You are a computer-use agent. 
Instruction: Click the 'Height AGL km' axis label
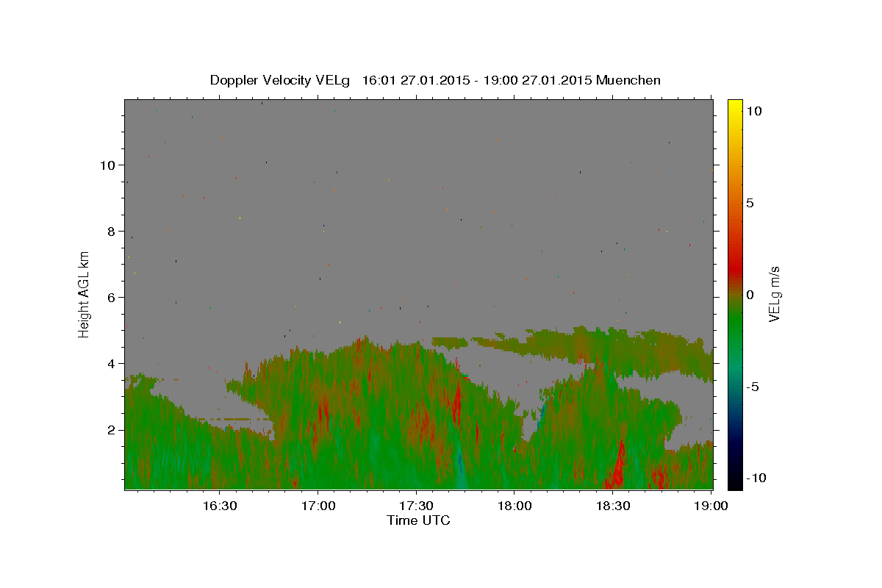coord(84,294)
